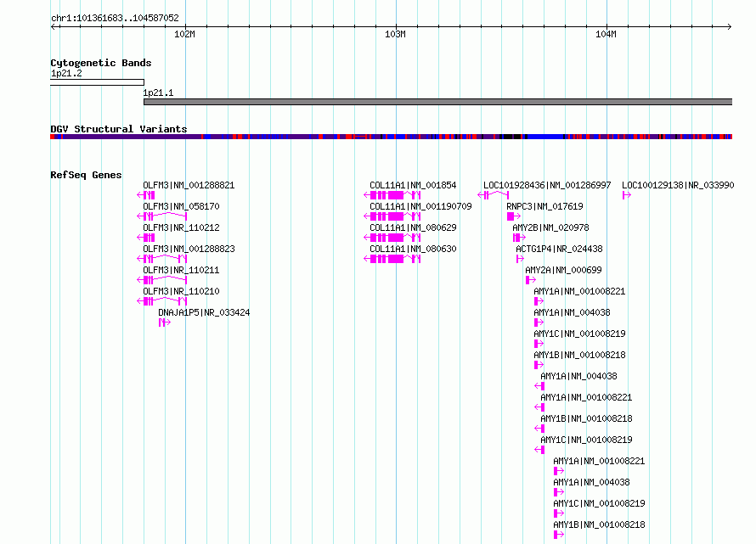Click the COL11A1 NM_001190709 transcript glyph
The width and height of the screenshot is (756, 544).
pyautogui.click(x=392, y=216)
